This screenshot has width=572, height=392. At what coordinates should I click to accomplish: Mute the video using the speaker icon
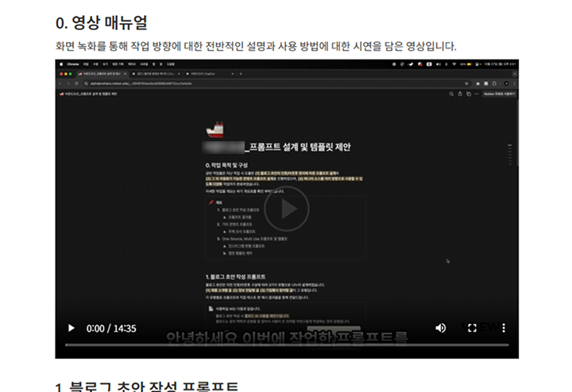pyautogui.click(x=441, y=329)
